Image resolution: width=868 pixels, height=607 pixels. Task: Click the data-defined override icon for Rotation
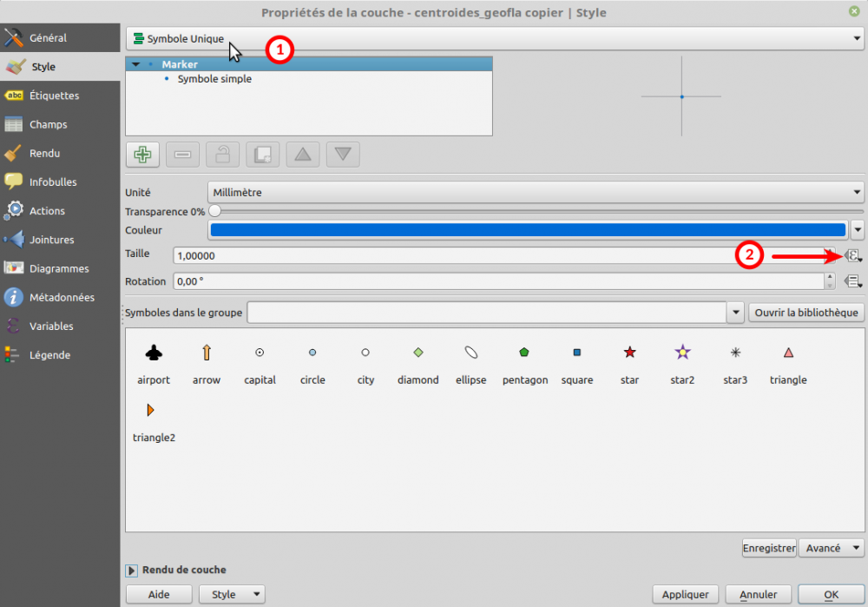click(853, 281)
